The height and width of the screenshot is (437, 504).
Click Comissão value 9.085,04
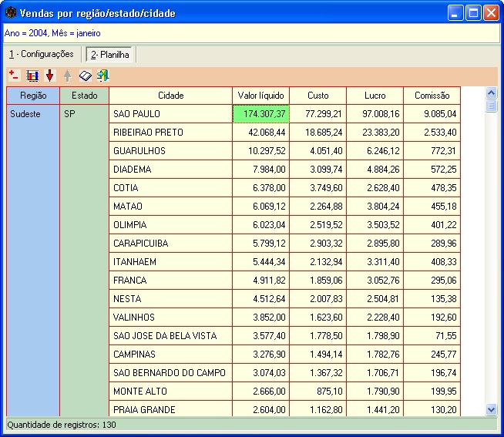click(432, 114)
